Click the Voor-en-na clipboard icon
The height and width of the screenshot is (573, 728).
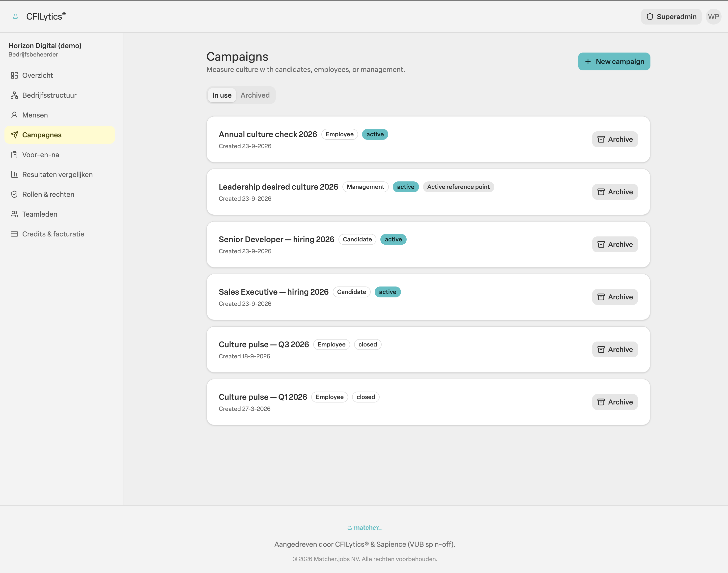pos(14,155)
